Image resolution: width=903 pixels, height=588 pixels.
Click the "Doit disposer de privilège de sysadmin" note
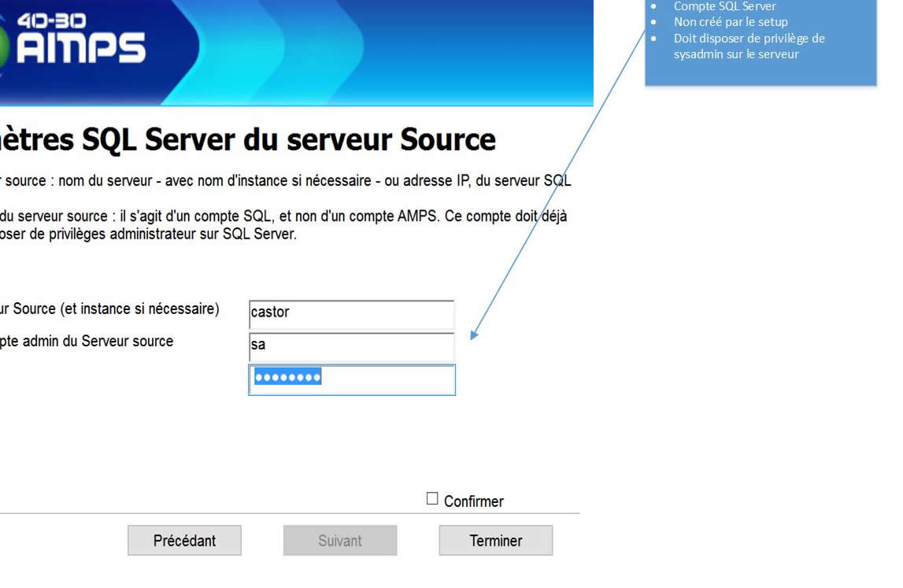[749, 46]
